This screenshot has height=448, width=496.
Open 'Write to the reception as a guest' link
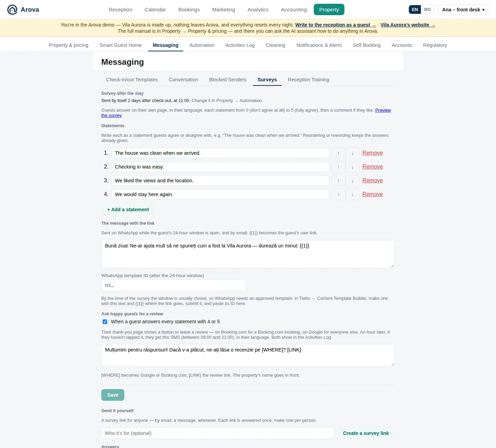[335, 25]
